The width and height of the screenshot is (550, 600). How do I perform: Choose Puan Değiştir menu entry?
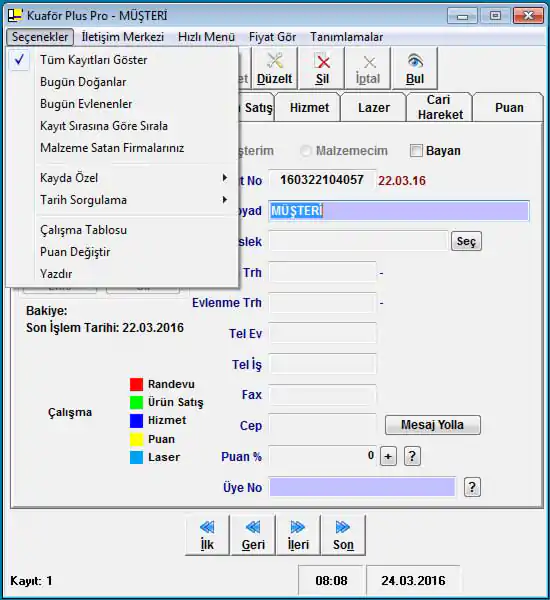pyautogui.click(x=122, y=252)
